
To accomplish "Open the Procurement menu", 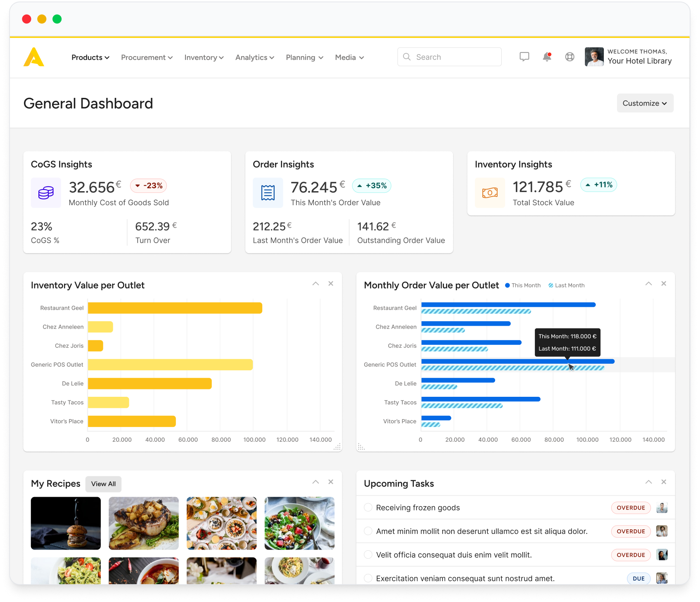I will (147, 57).
